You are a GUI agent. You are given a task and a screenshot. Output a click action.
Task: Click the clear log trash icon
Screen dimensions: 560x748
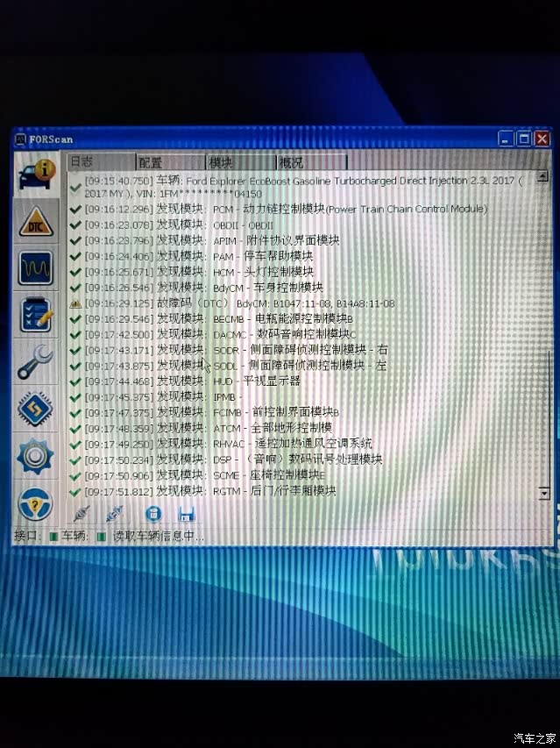click(x=153, y=514)
